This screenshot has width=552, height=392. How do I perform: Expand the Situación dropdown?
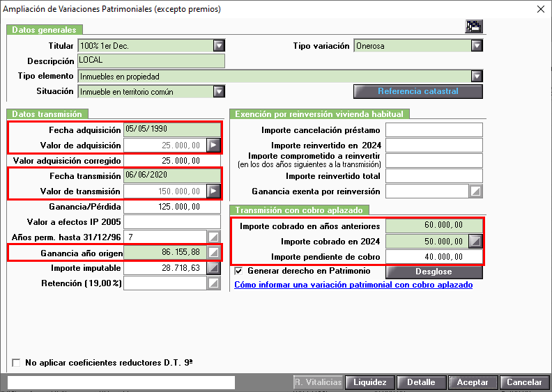219,92
